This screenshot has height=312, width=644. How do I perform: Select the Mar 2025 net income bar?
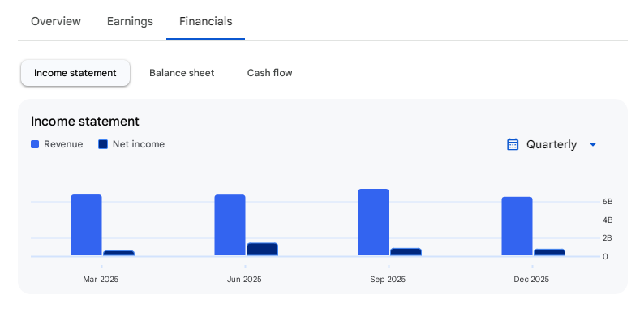pos(118,254)
